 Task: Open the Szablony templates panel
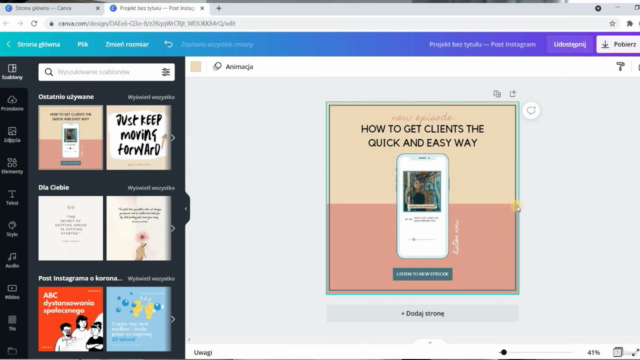[12, 71]
